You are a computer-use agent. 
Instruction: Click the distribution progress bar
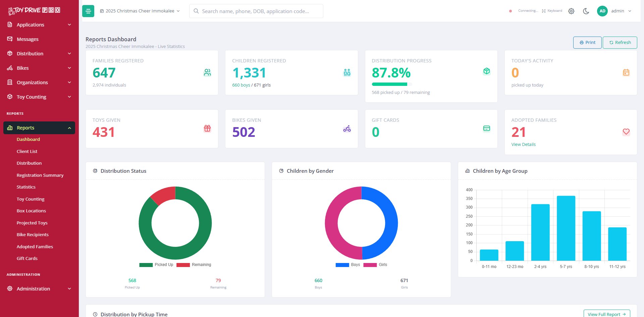click(x=392, y=84)
